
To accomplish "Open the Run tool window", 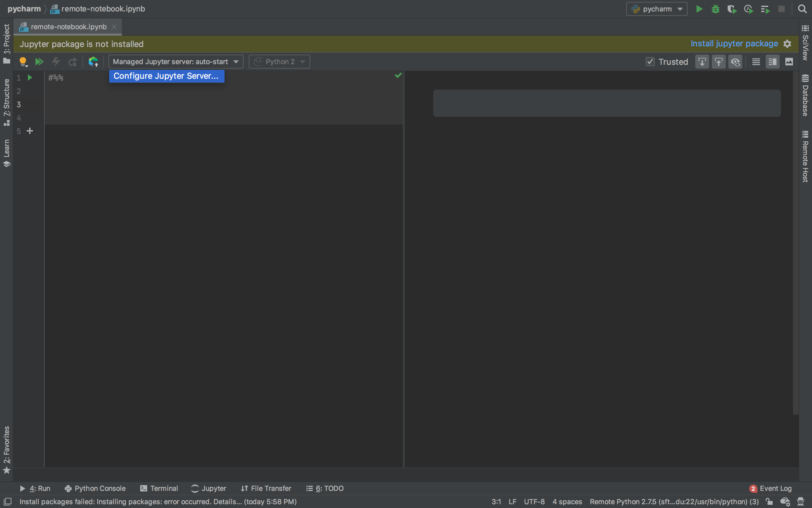I will click(x=35, y=488).
